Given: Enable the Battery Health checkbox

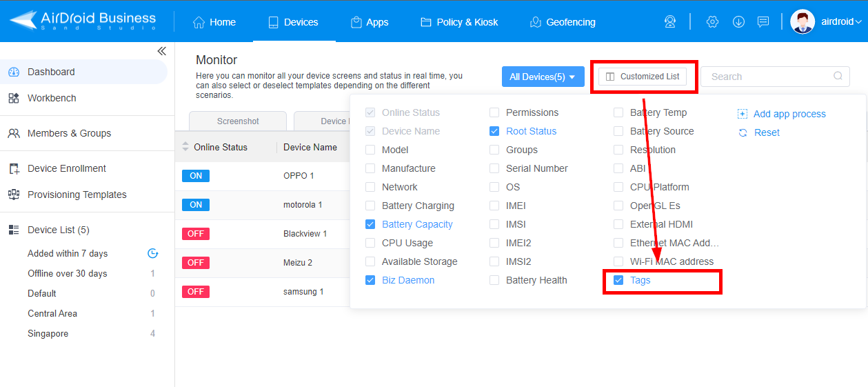Looking at the screenshot, I should click(x=494, y=280).
